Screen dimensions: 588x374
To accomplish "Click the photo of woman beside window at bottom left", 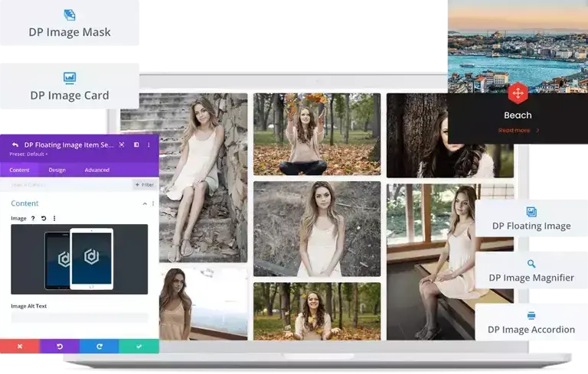I will click(203, 304).
